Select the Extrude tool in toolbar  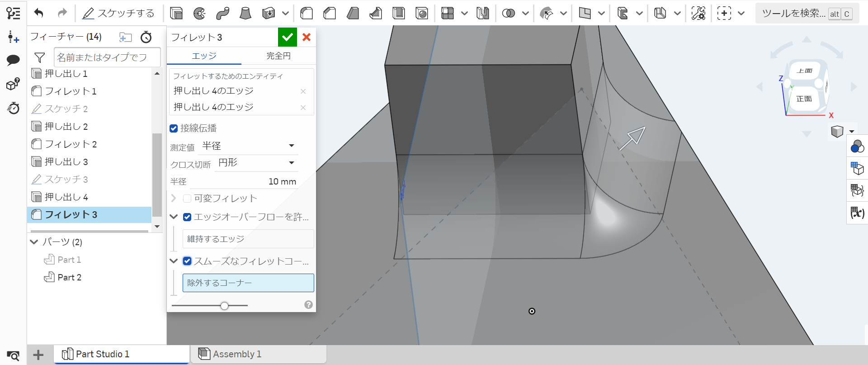(176, 14)
